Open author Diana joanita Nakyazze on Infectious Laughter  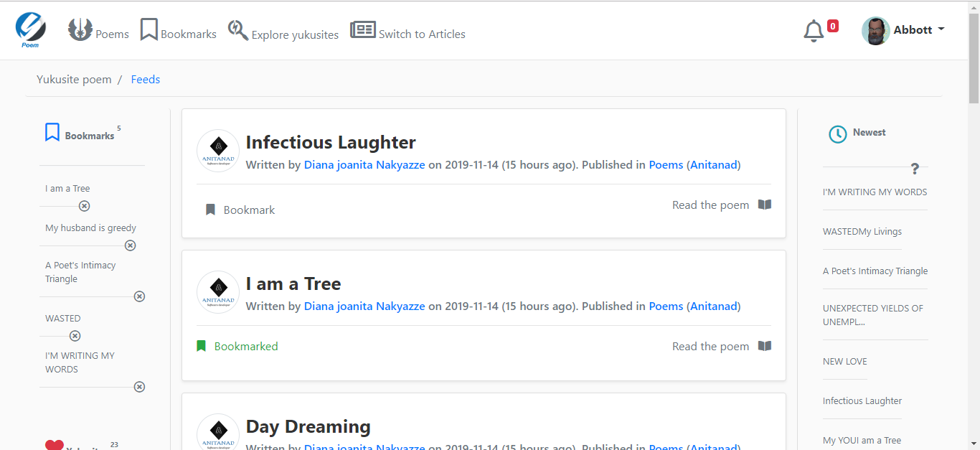point(364,164)
